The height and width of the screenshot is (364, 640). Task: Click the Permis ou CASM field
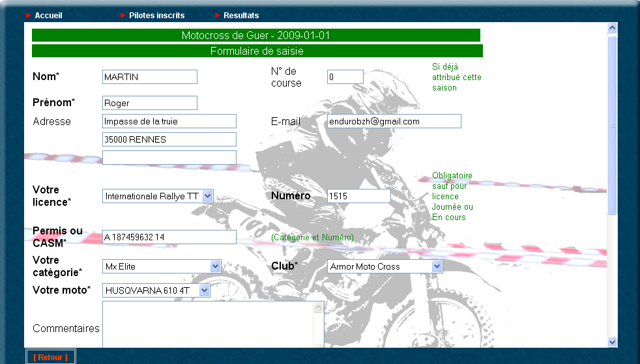point(169,237)
